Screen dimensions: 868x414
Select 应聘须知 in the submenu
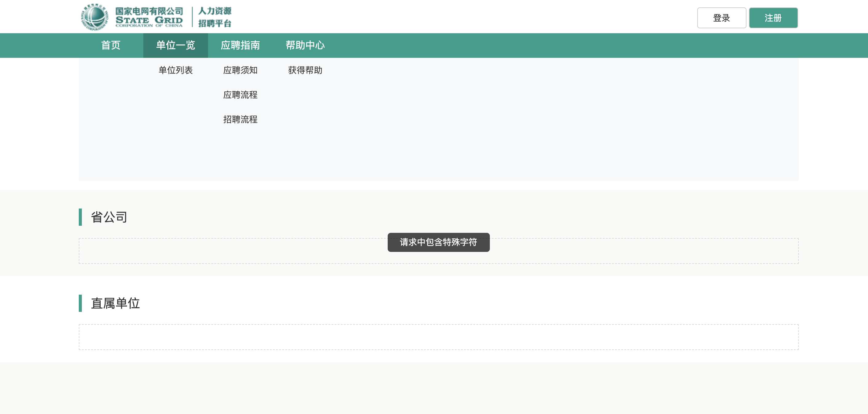240,70
